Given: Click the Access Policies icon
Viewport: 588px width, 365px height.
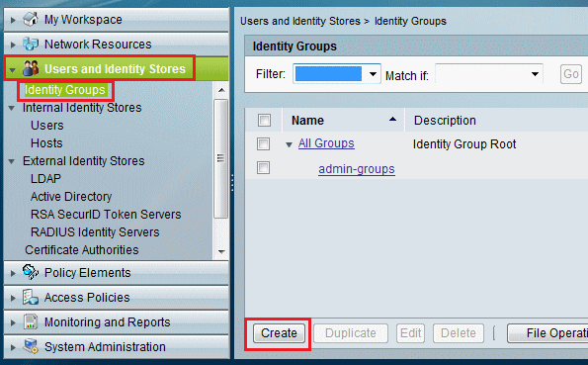Looking at the screenshot, I should click(31, 297).
